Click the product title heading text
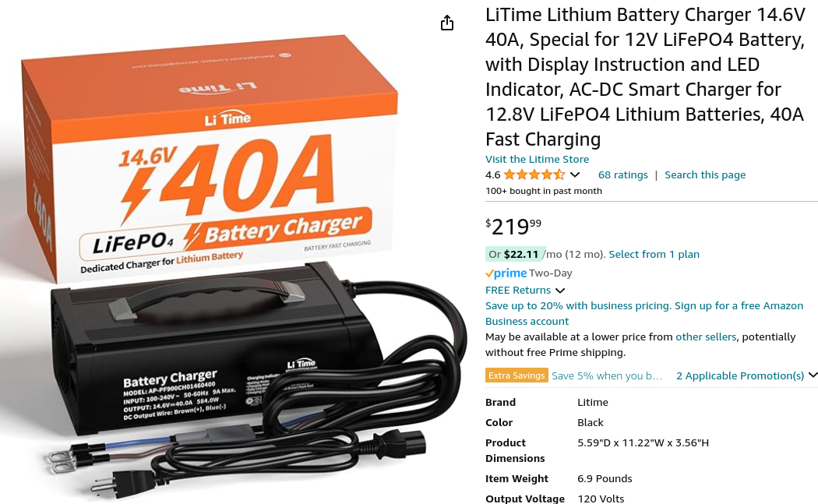The height and width of the screenshot is (504, 818). 645,77
